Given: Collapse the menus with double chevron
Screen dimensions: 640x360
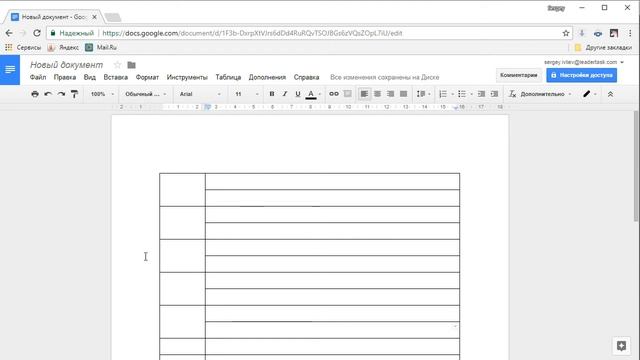Looking at the screenshot, I should [x=610, y=94].
